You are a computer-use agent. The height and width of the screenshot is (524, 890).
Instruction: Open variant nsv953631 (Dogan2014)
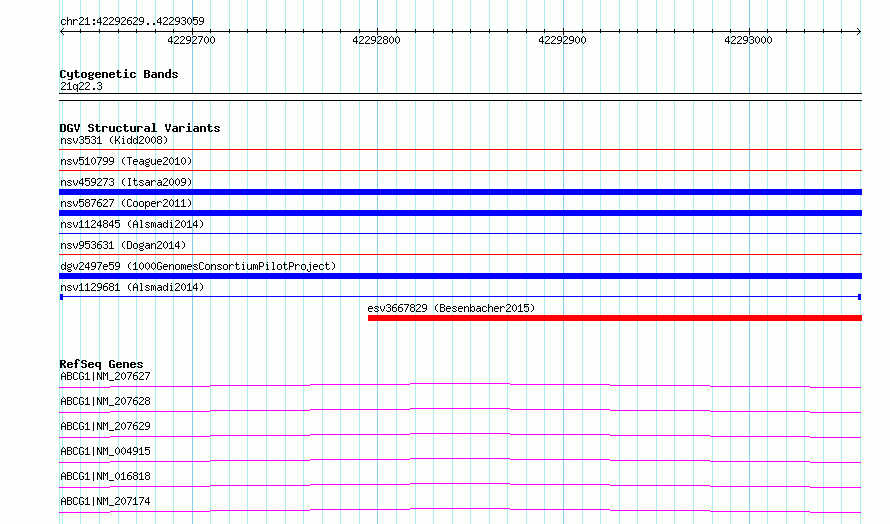[123, 245]
